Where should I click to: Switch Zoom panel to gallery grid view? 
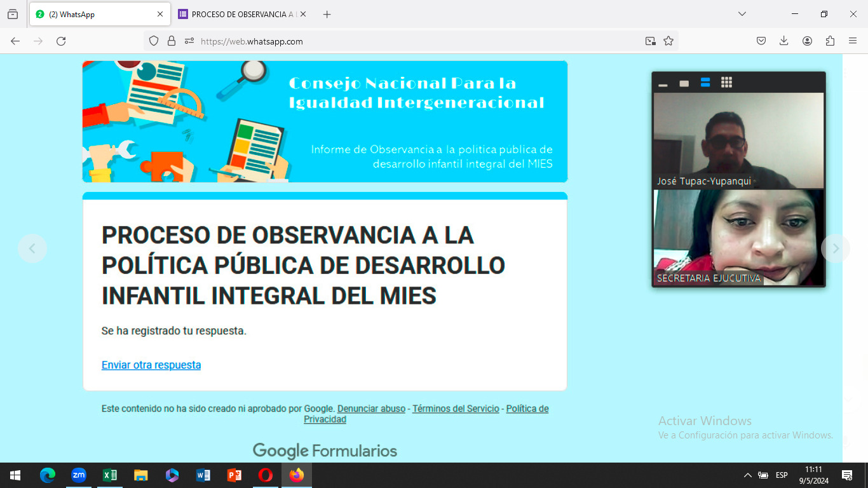click(726, 83)
